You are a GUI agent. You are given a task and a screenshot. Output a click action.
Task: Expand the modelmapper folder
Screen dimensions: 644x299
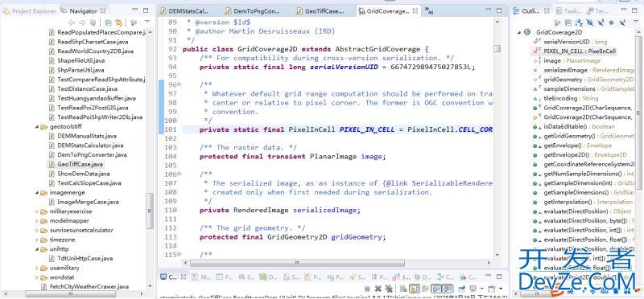(x=37, y=221)
